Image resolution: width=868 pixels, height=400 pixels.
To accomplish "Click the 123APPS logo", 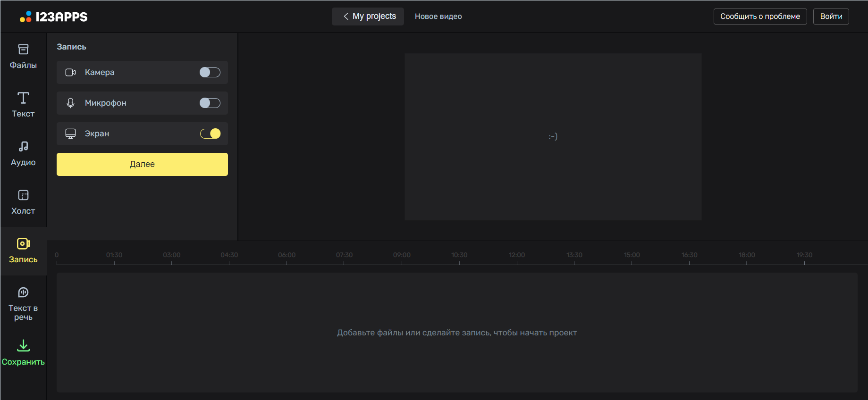I will pyautogui.click(x=54, y=17).
